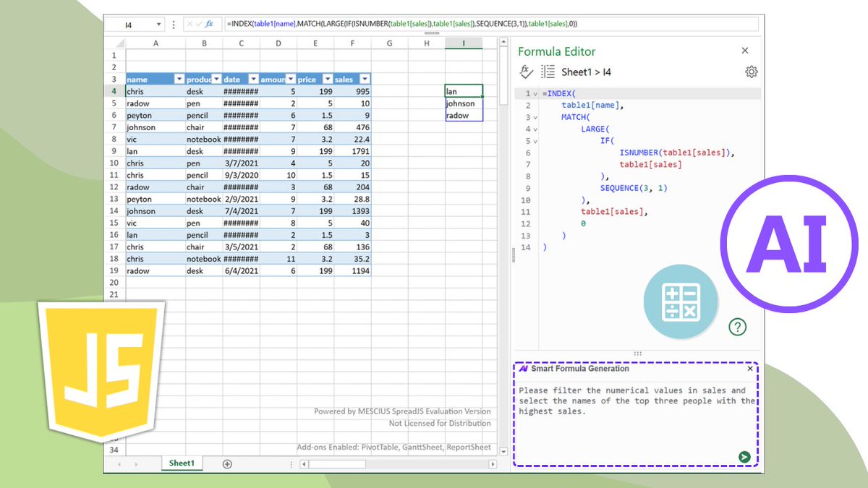Open the name filter dropdown
This screenshot has height=488, width=868.
[179, 80]
